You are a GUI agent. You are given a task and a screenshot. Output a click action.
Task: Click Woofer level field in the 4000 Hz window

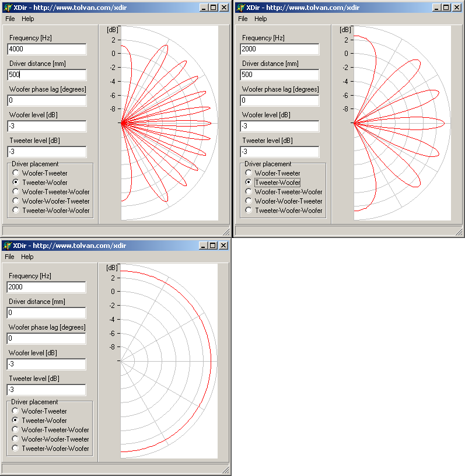pyautogui.click(x=47, y=126)
